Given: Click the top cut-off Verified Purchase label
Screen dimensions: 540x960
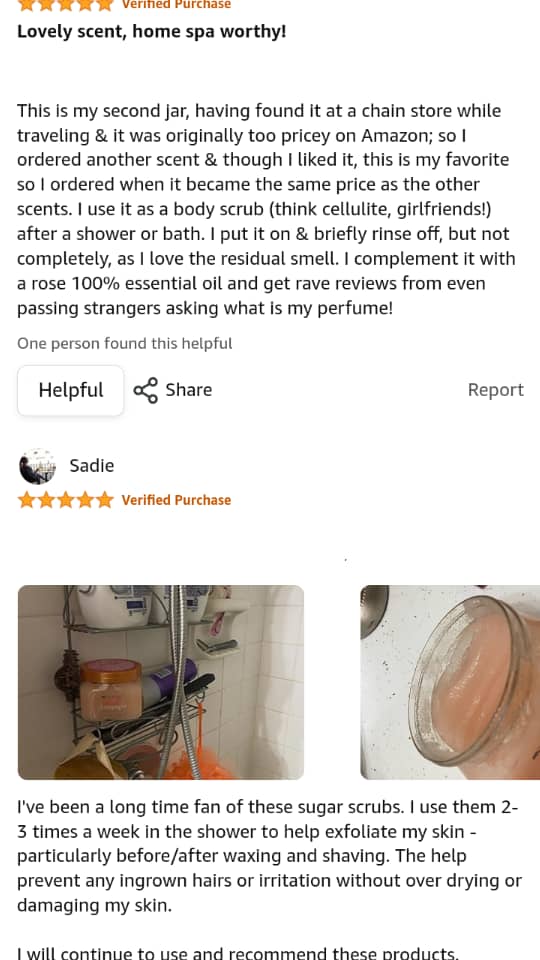Looking at the screenshot, I should coord(176,4).
